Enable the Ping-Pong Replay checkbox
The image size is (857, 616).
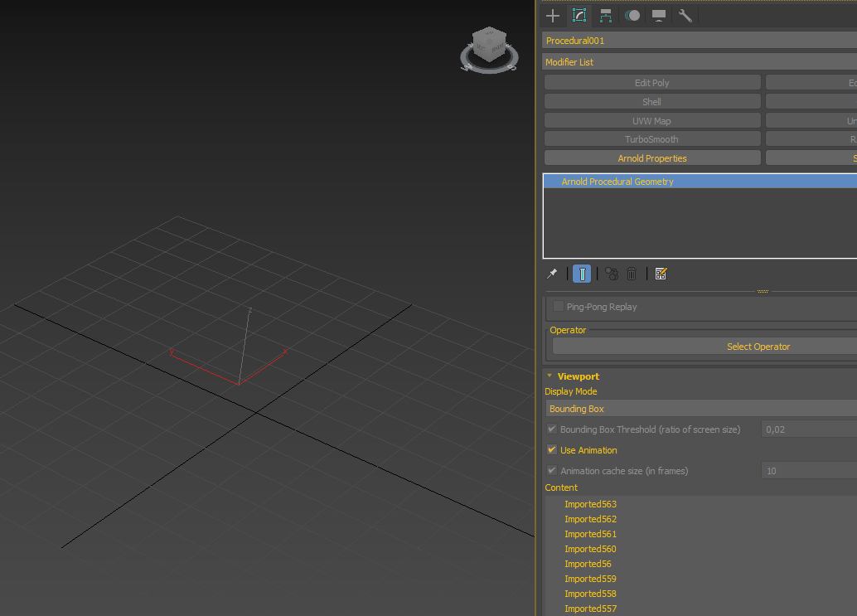(559, 307)
